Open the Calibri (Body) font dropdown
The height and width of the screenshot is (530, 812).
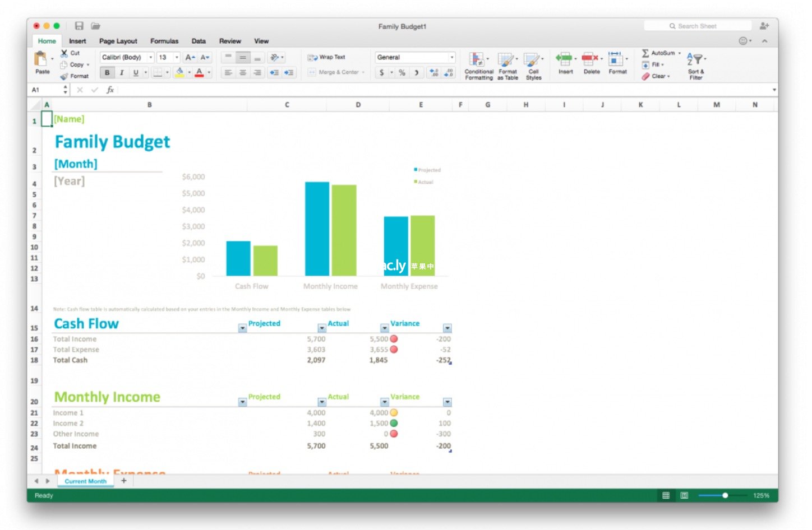tap(151, 57)
